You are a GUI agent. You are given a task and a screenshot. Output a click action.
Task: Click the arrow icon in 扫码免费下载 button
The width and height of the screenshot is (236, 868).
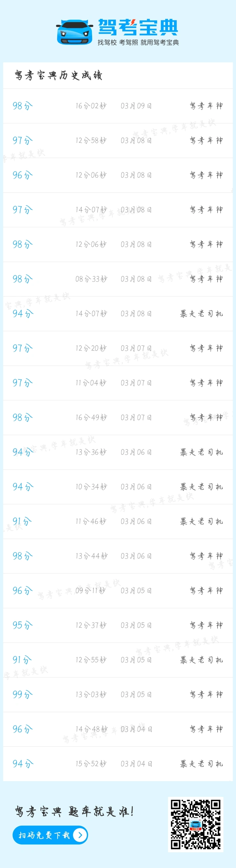pos(80,835)
